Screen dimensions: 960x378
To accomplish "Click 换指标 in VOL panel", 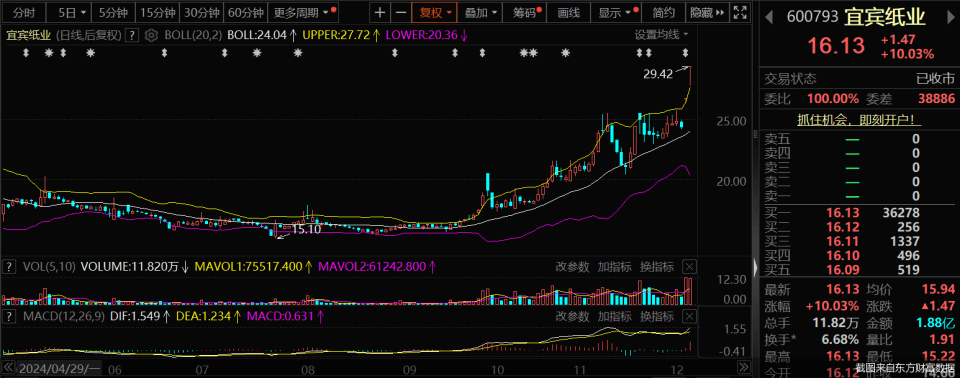I will tap(657, 266).
